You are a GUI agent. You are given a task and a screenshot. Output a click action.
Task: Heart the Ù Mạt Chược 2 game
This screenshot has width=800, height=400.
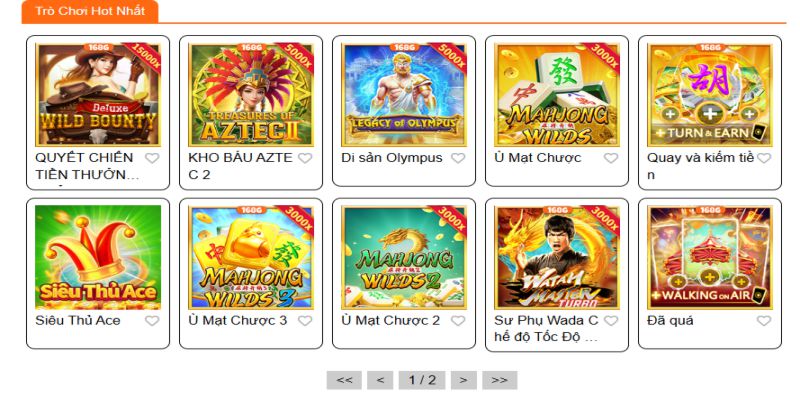coord(458,321)
